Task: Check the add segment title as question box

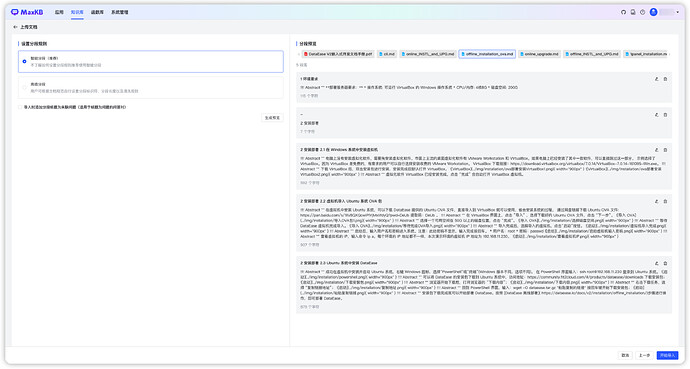Action: point(20,107)
